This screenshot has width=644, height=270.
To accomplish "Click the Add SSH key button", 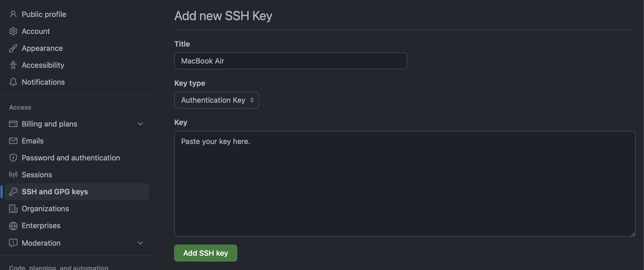I will tap(205, 253).
